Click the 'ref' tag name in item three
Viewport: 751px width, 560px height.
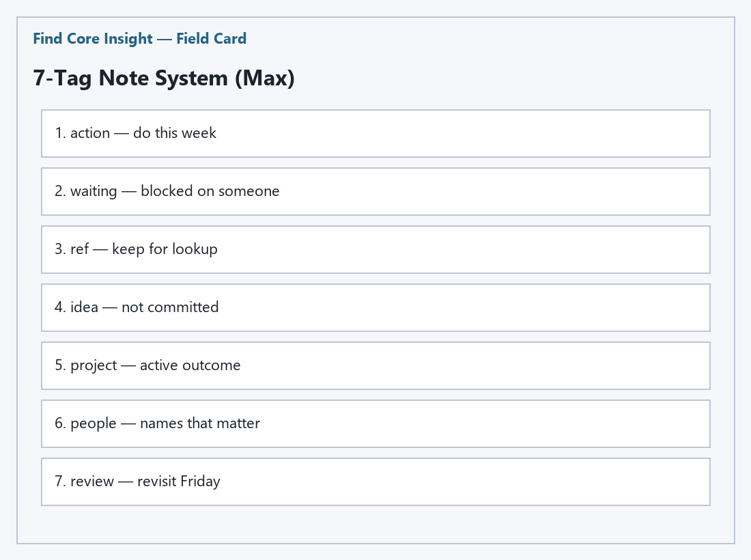click(x=79, y=249)
